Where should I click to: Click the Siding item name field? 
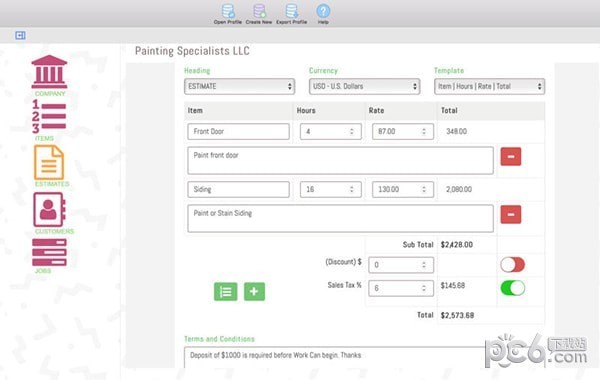click(238, 189)
